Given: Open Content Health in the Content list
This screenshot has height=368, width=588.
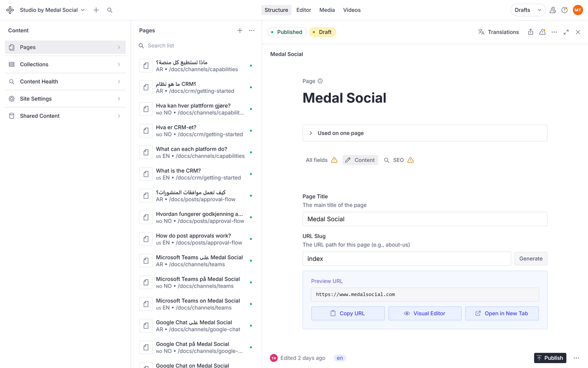Looking at the screenshot, I should point(65,81).
